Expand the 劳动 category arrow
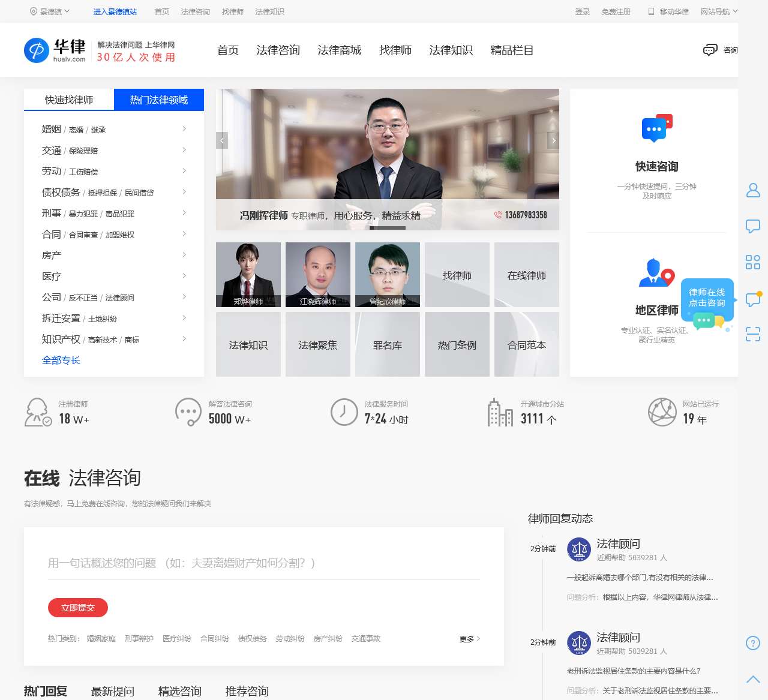Viewport: 768px width, 700px height. [x=184, y=171]
